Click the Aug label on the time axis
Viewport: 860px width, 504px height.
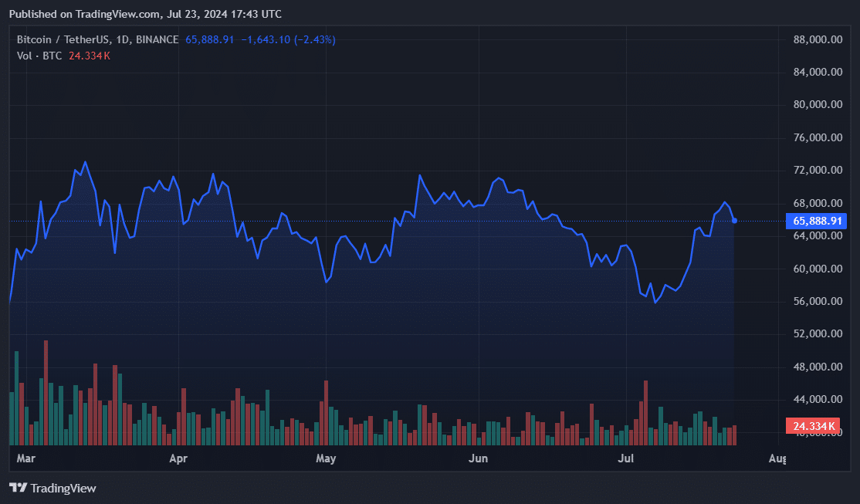[777, 458]
